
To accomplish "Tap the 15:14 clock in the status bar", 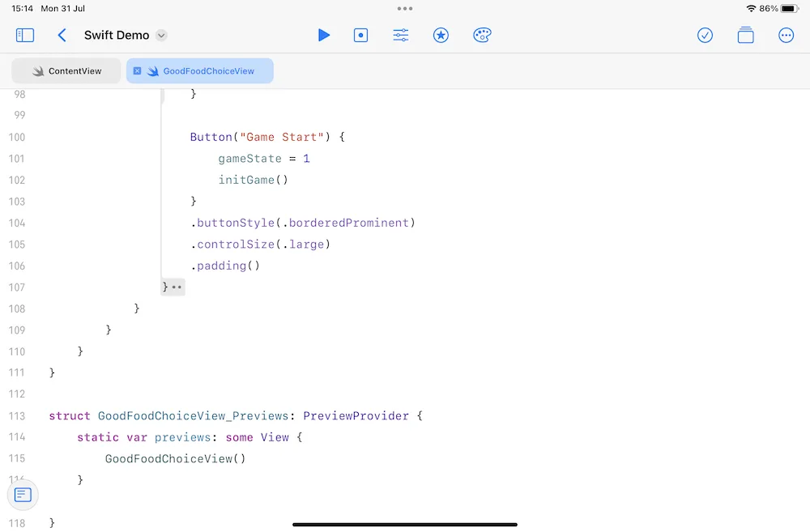I will [22, 8].
